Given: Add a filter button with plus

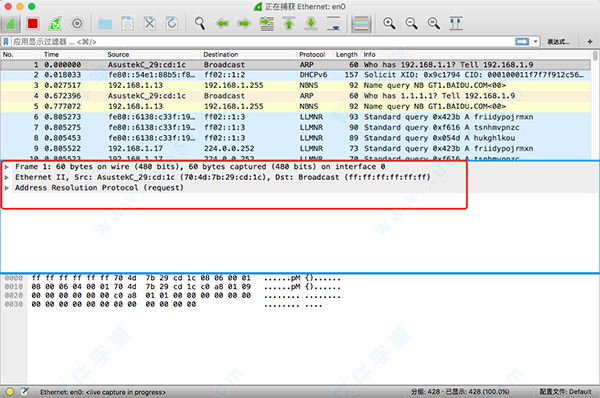Looking at the screenshot, I should tap(590, 41).
